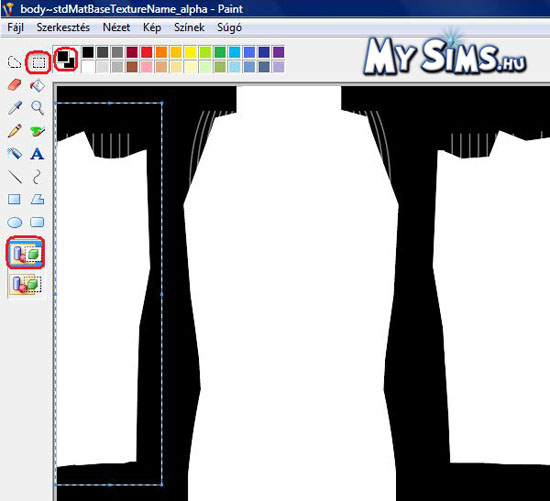
Task: Pick the Eraser tool
Action: 15,85
